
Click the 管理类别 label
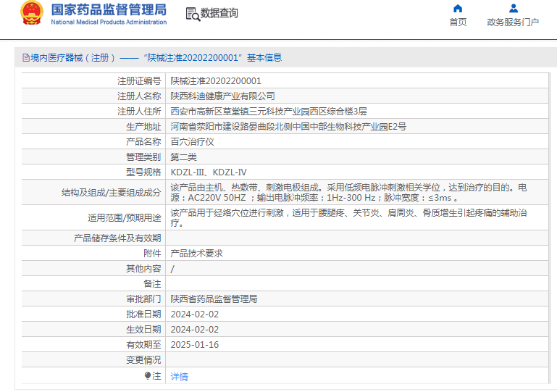pos(143,157)
